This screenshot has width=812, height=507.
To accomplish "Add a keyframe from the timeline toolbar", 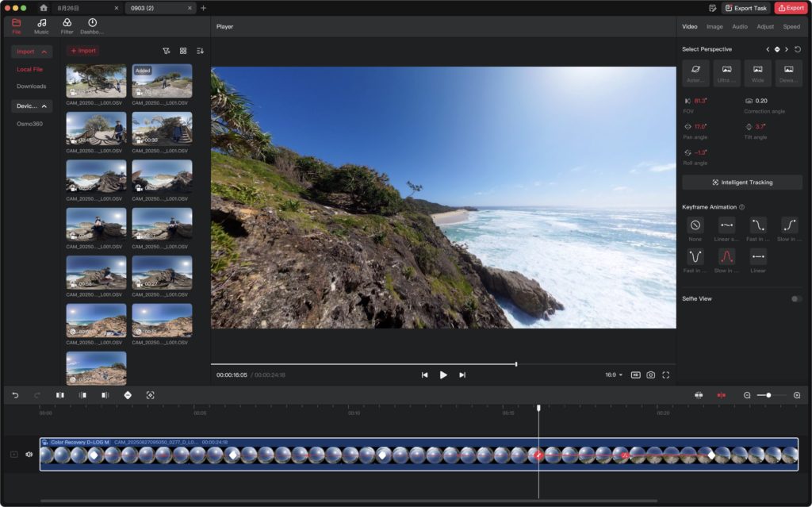I will (x=128, y=395).
